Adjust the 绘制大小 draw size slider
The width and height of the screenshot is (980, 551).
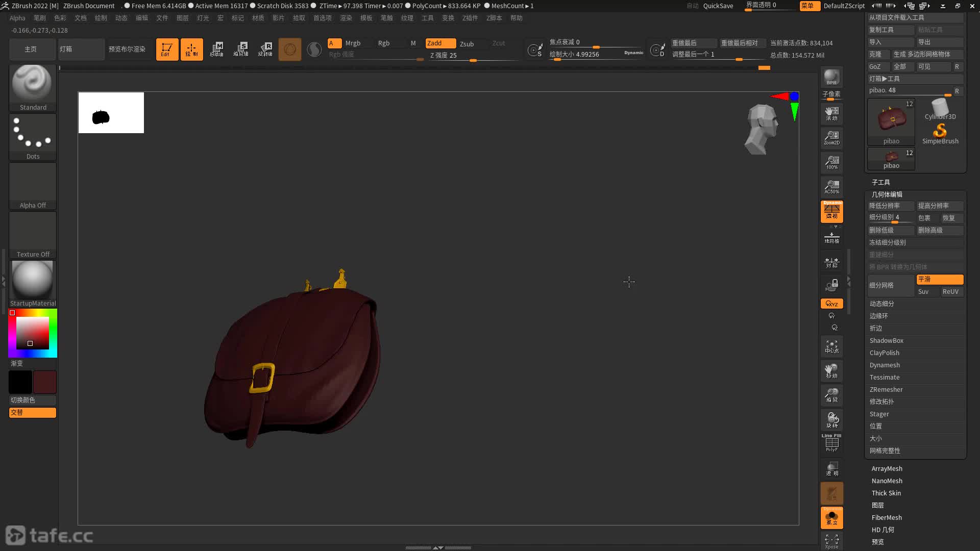tap(596, 55)
